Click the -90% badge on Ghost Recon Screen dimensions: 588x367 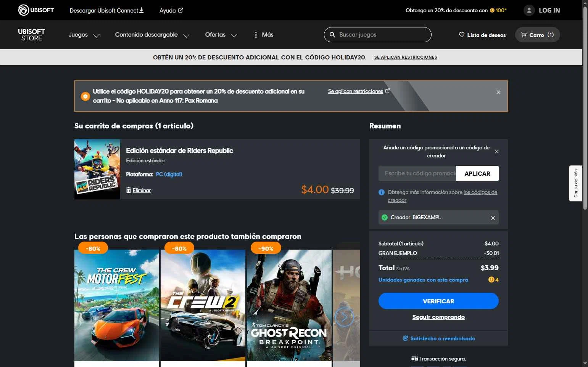tap(266, 248)
